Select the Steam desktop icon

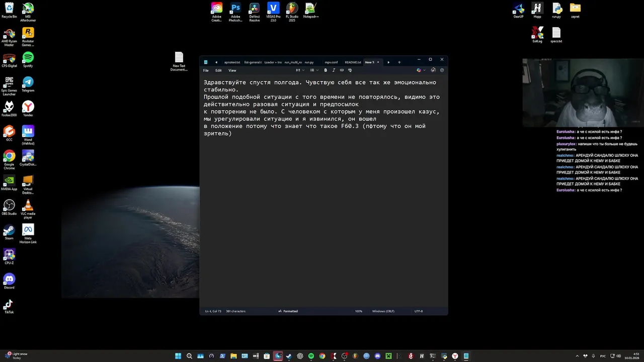click(x=9, y=232)
